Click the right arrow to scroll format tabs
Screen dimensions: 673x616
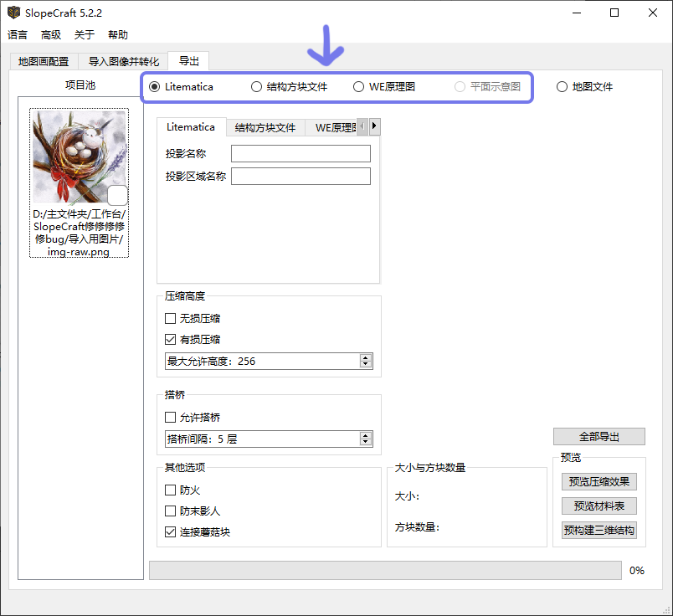[373, 126]
